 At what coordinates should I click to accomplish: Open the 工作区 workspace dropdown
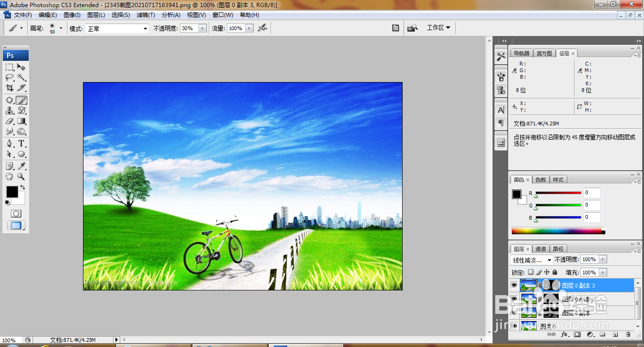[x=438, y=28]
